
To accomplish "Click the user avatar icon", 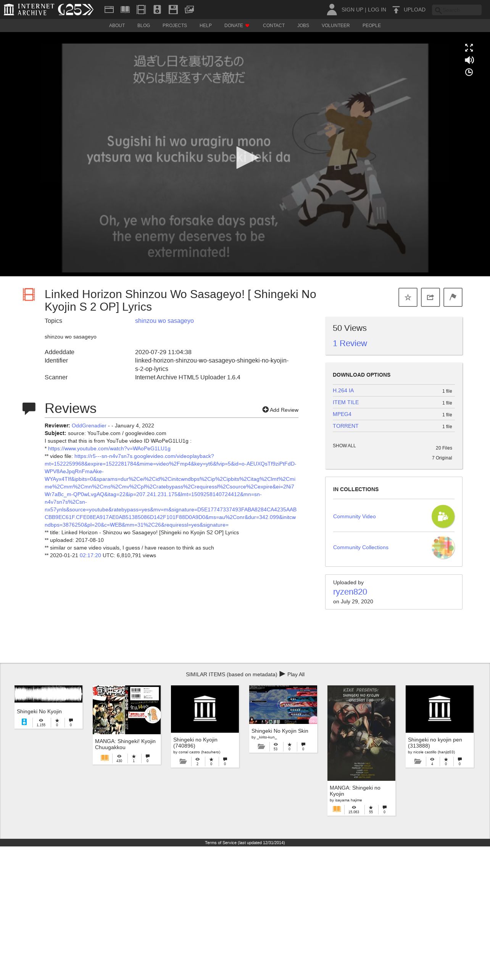I will click(332, 10).
